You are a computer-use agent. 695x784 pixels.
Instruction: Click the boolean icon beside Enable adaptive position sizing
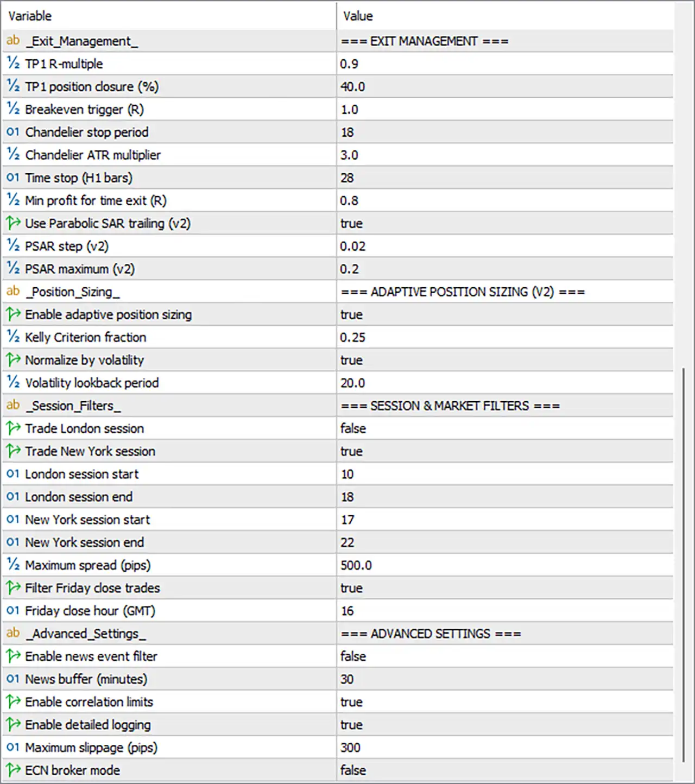(x=13, y=314)
